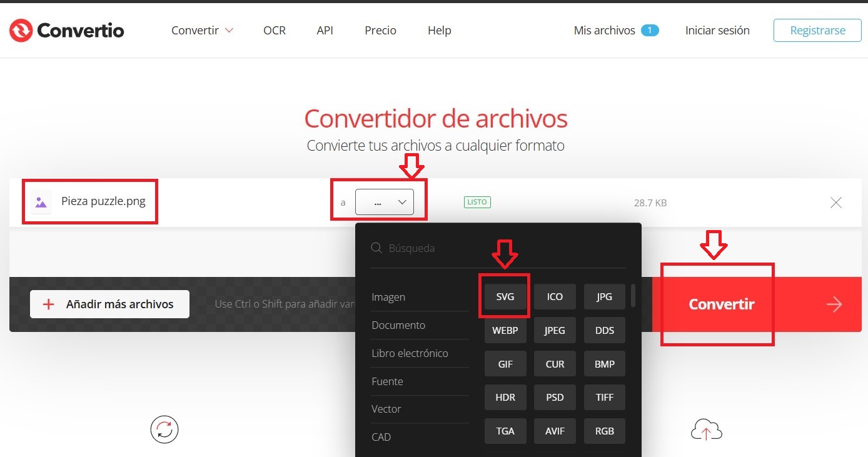Choose CUR format
Screen dimensions: 868x457
tap(555, 364)
